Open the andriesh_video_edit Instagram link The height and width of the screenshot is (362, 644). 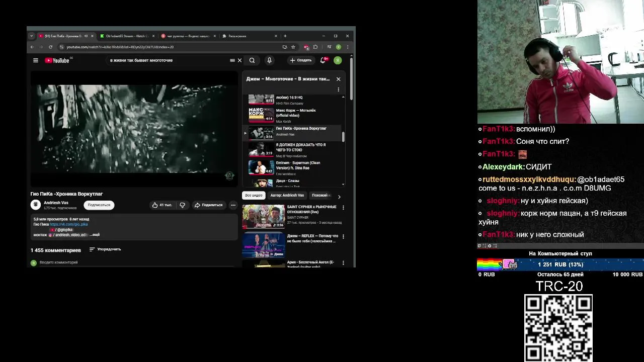(x=68, y=235)
